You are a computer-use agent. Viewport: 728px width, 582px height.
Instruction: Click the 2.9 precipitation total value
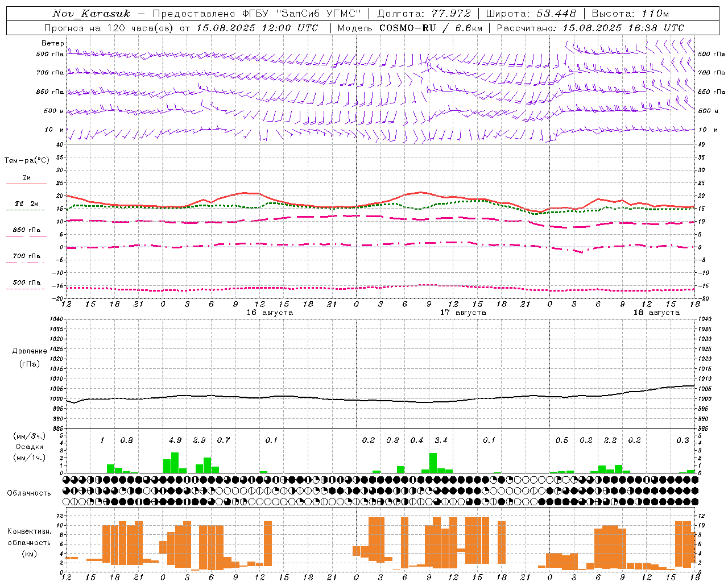pyautogui.click(x=199, y=440)
